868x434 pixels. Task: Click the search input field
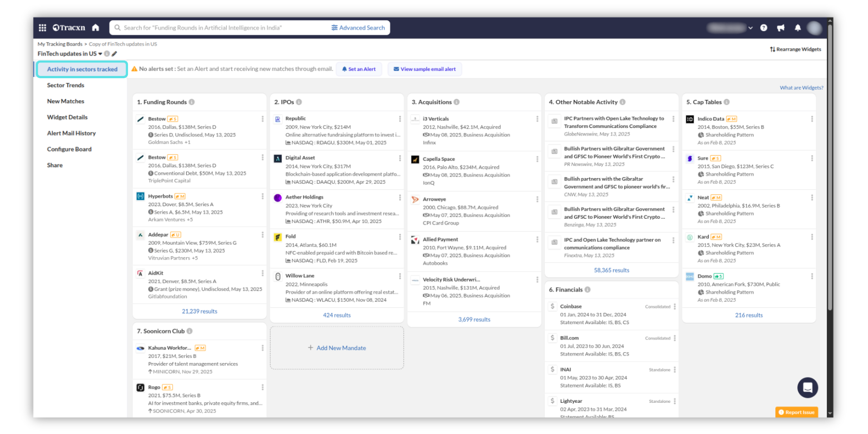tap(222, 28)
